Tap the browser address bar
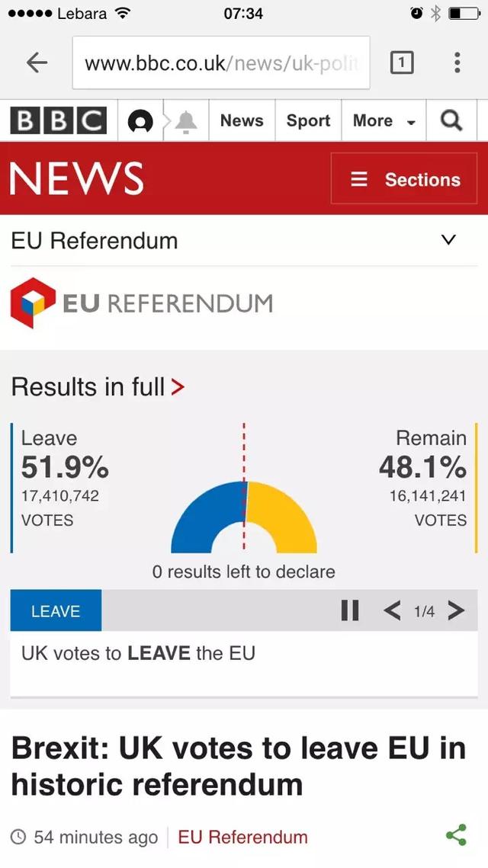 [x=221, y=63]
